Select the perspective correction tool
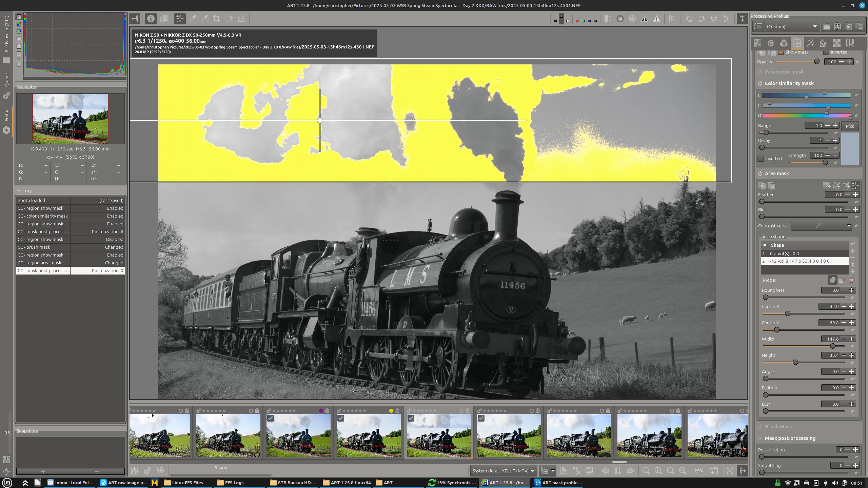The image size is (868, 488). [x=241, y=19]
